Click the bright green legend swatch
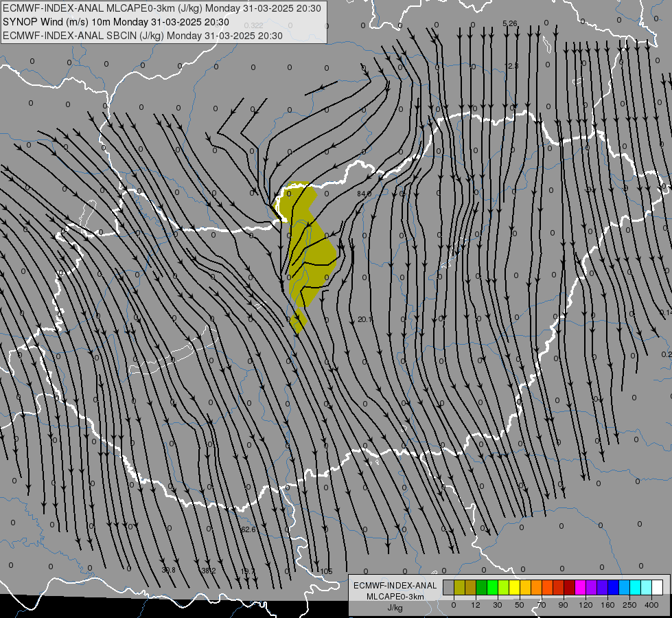Image resolution: width=672 pixels, height=618 pixels. point(493,587)
